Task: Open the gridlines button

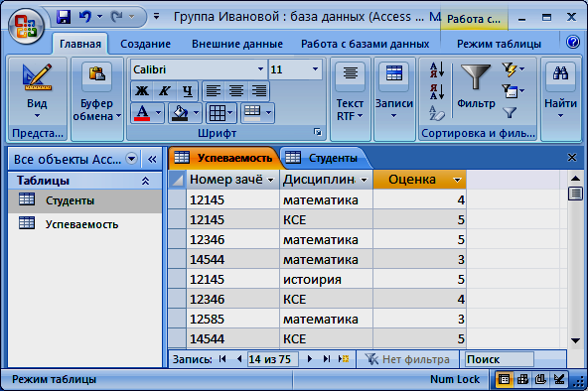Action: 221,113
